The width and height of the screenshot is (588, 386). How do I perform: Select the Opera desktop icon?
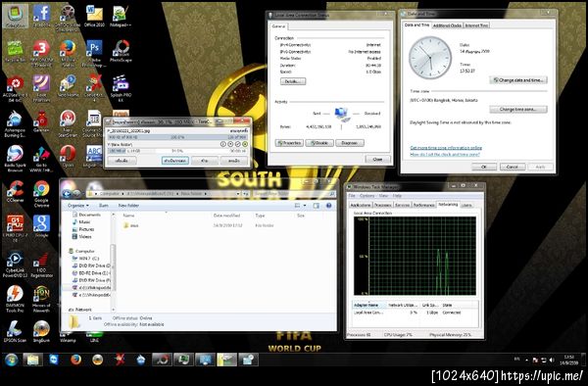pyautogui.click(x=68, y=156)
